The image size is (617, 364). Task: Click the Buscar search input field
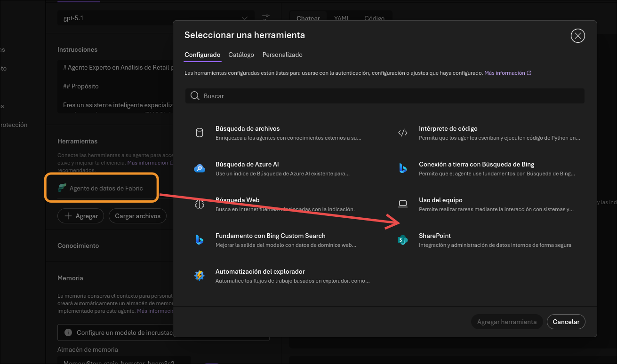click(x=385, y=96)
